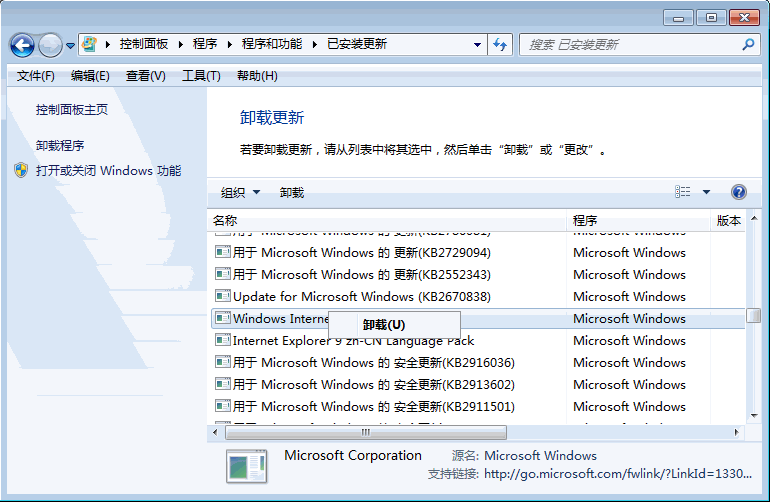Expand chevron after 程序 breadcrumb

pos(229,45)
